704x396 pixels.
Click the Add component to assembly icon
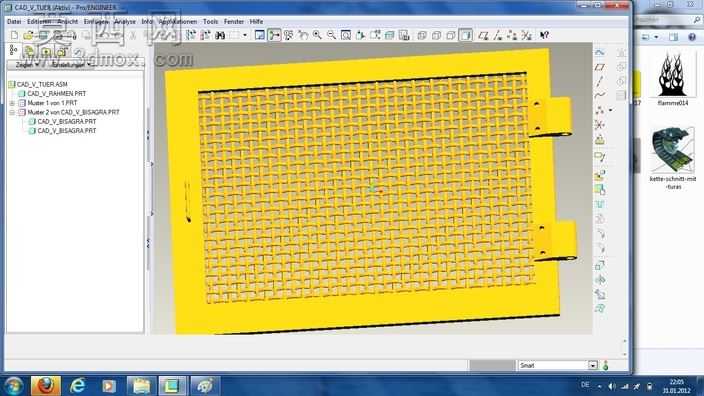600,176
